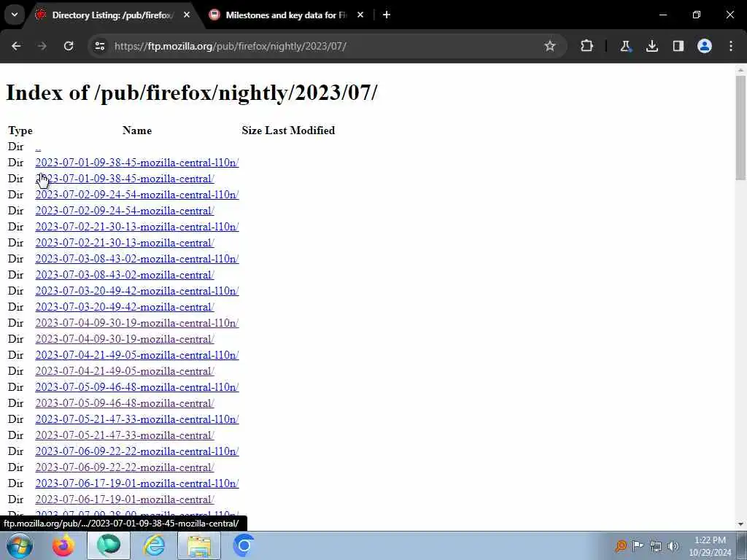Open 2023-07-02-21-30-13-mozilla-central-l10n link

(136, 227)
